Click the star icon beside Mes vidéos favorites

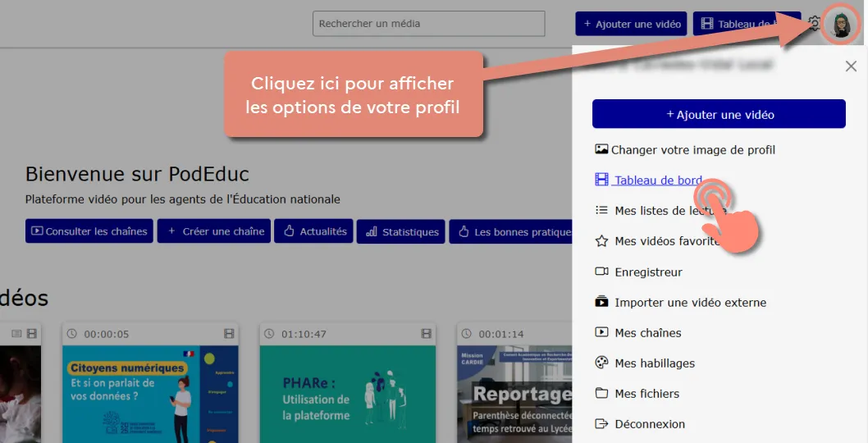601,241
